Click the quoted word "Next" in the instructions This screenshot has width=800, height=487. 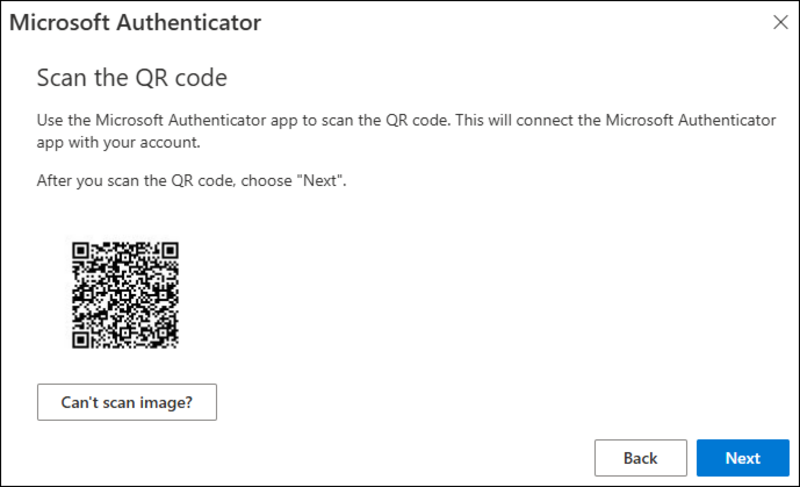click(x=321, y=183)
